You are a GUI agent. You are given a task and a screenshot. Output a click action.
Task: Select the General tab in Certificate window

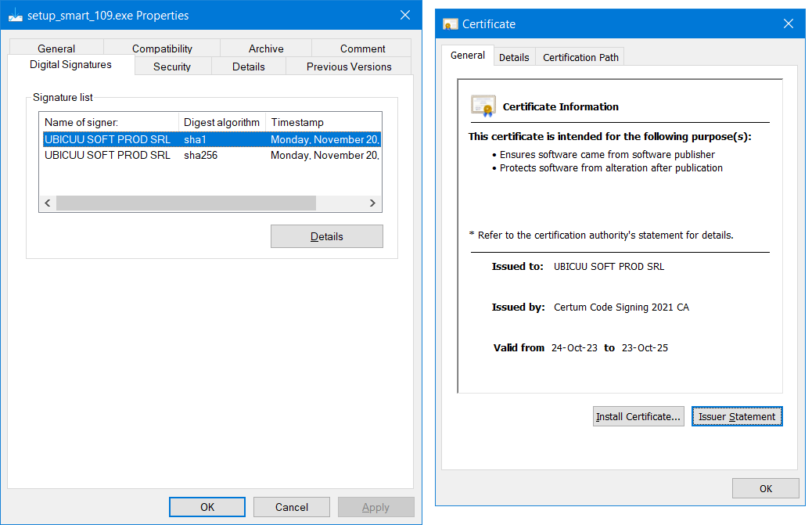tap(468, 56)
